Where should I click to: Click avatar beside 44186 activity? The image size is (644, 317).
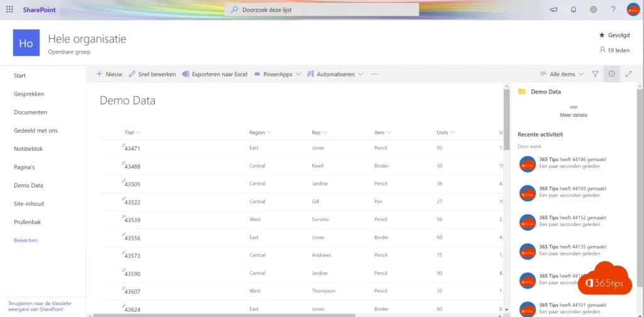point(528,164)
